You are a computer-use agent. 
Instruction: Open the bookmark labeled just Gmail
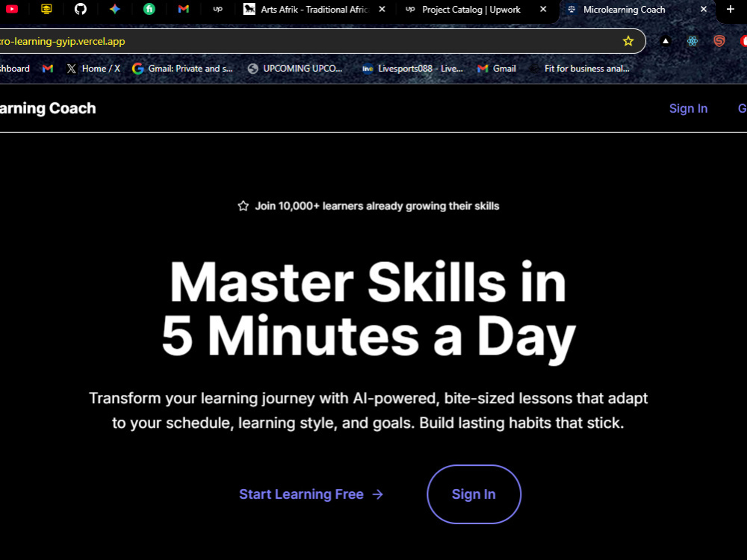coord(497,69)
